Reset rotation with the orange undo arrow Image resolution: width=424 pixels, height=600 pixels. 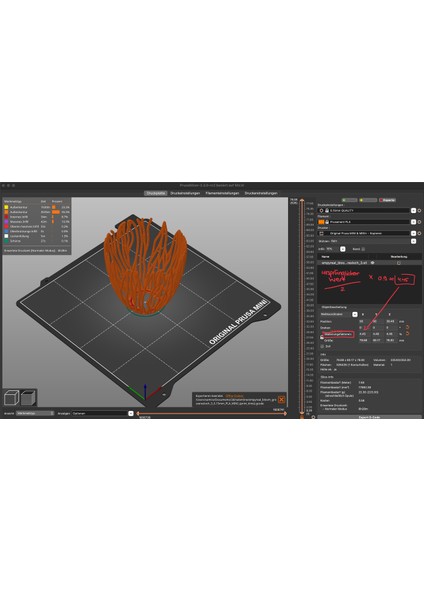pos(408,327)
